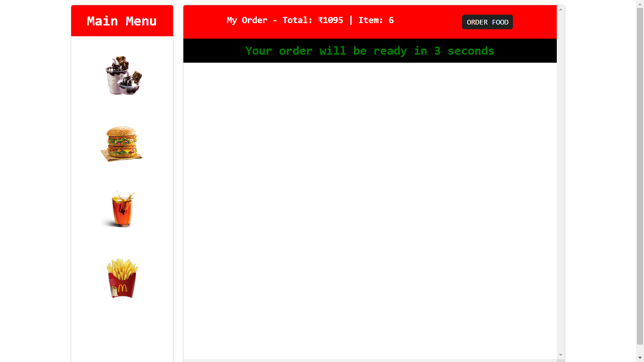Click the order panel scrollbar down arrow
The width and height of the screenshot is (644, 362).
pos(561,355)
